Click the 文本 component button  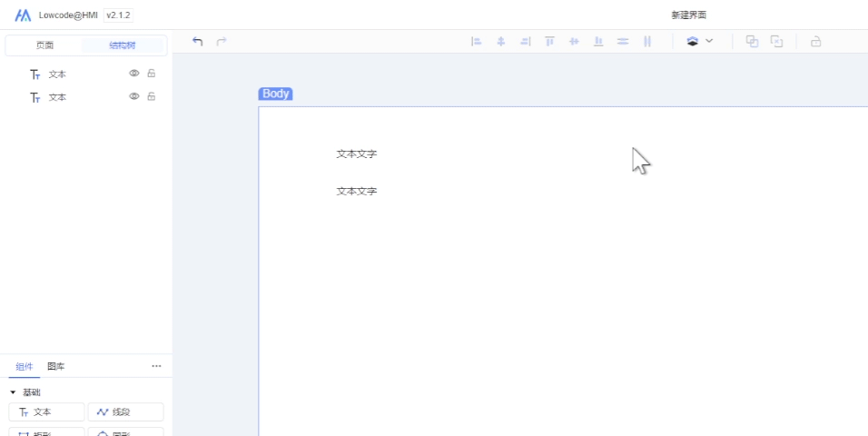tap(46, 412)
